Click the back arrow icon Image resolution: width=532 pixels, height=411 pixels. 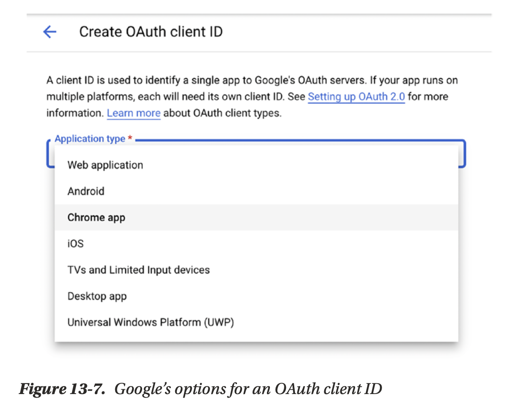tap(50, 32)
